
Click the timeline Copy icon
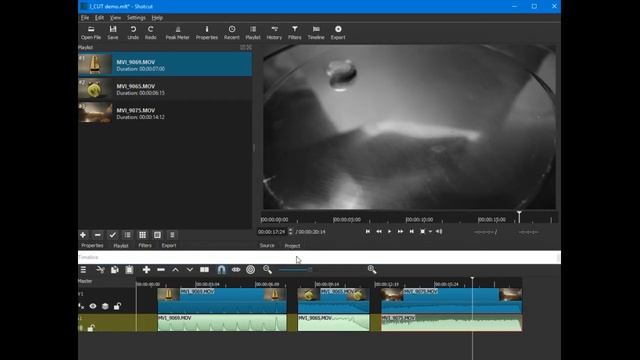[x=115, y=270]
